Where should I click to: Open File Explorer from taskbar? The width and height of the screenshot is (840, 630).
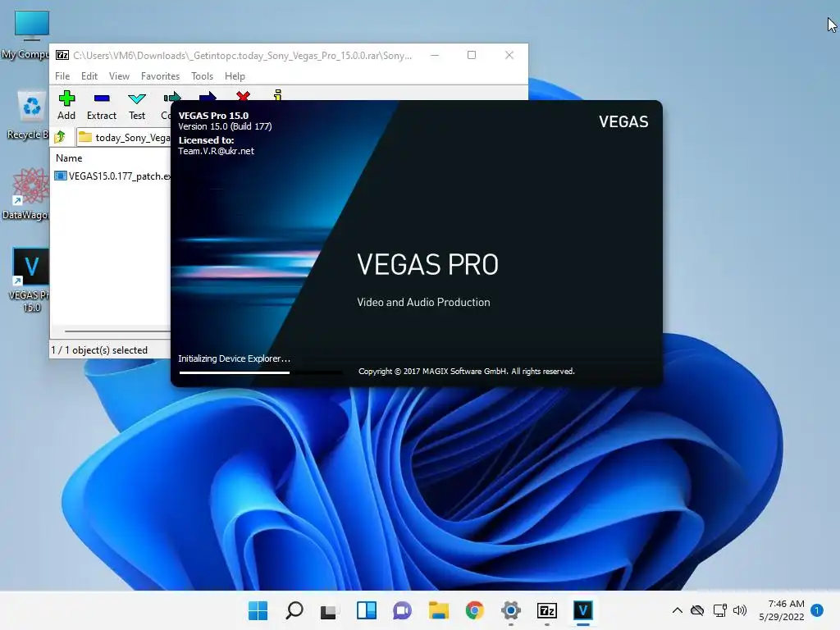point(439,610)
